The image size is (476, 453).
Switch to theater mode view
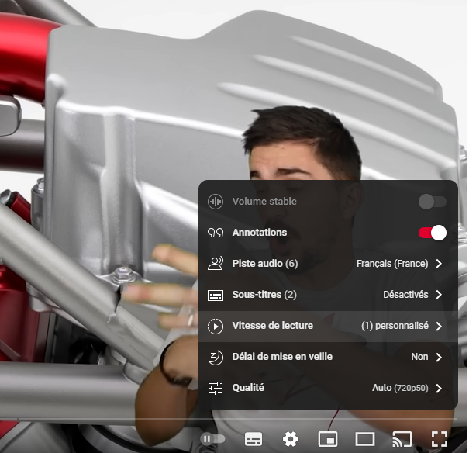[365, 439]
